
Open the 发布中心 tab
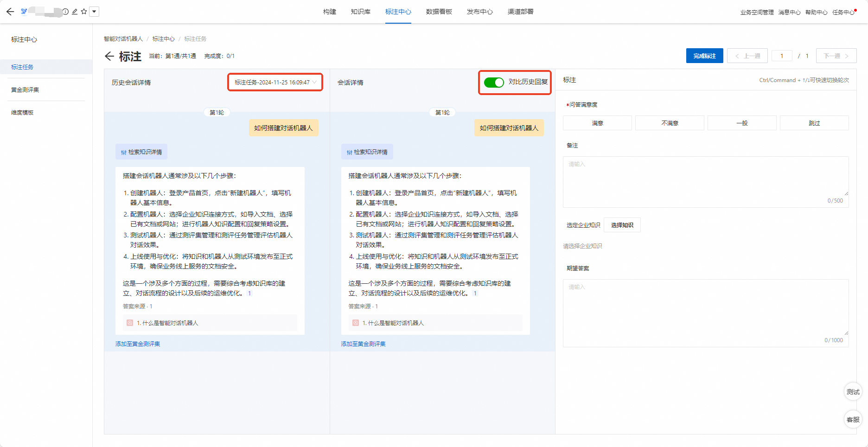[479, 12]
